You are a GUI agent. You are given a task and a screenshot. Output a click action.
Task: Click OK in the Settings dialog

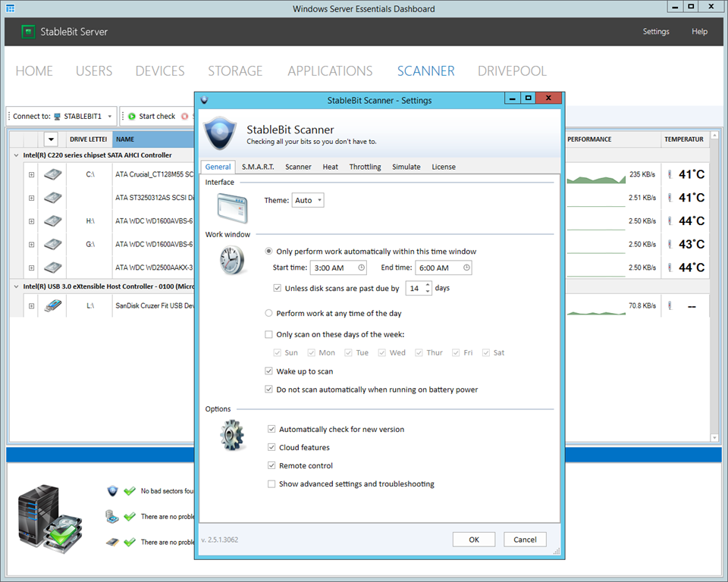473,540
